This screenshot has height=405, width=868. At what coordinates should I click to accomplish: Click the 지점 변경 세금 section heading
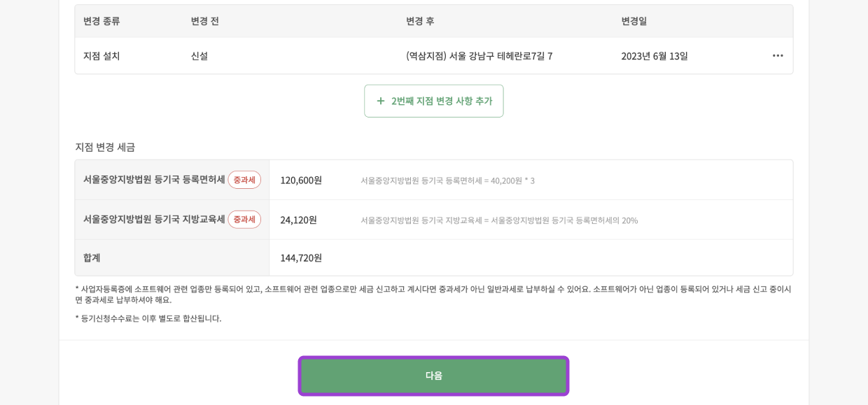pos(105,147)
